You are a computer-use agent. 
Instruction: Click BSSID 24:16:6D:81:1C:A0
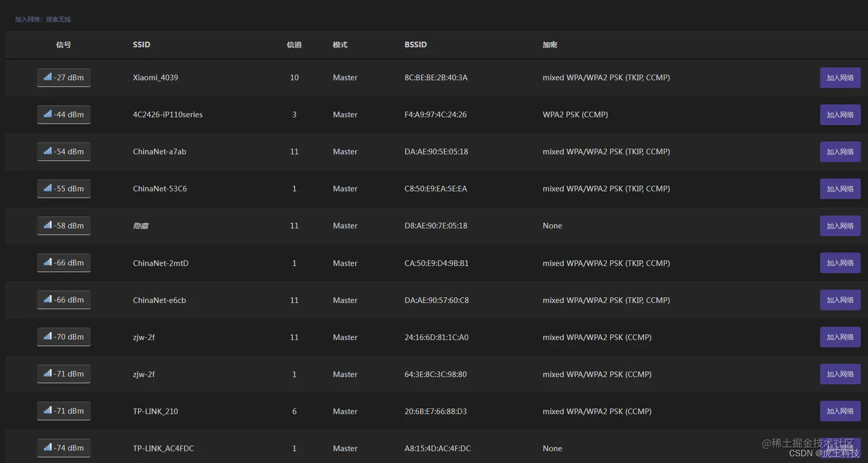pos(436,337)
